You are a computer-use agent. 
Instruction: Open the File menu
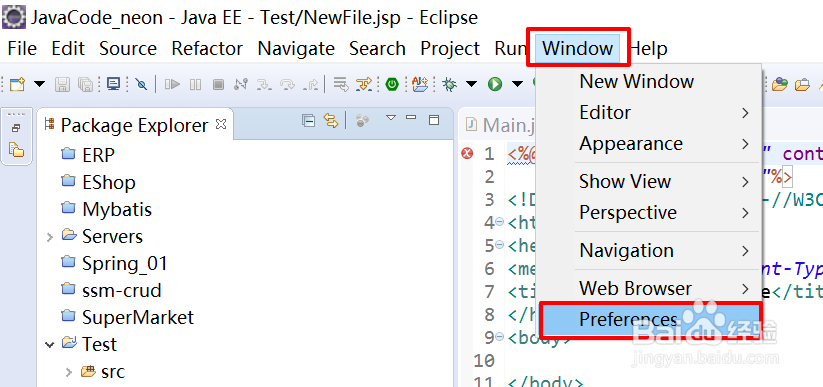[x=22, y=48]
